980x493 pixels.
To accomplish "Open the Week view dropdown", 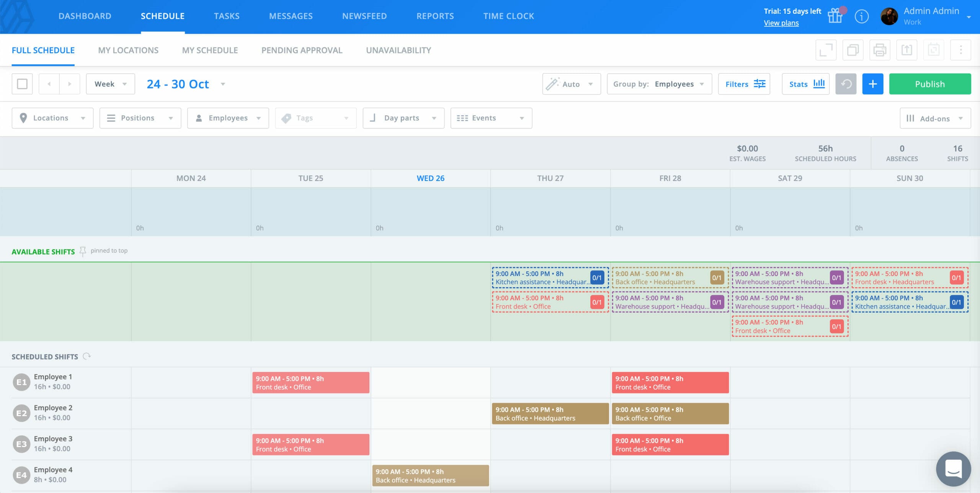I will pyautogui.click(x=110, y=84).
